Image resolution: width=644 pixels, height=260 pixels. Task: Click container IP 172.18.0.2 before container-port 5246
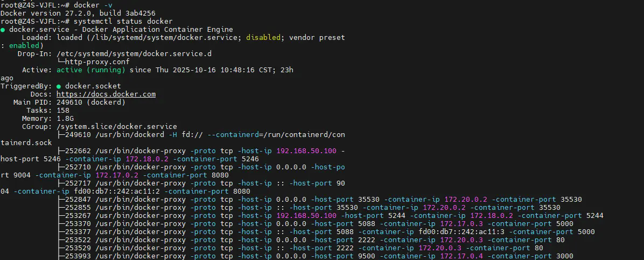coord(147,159)
